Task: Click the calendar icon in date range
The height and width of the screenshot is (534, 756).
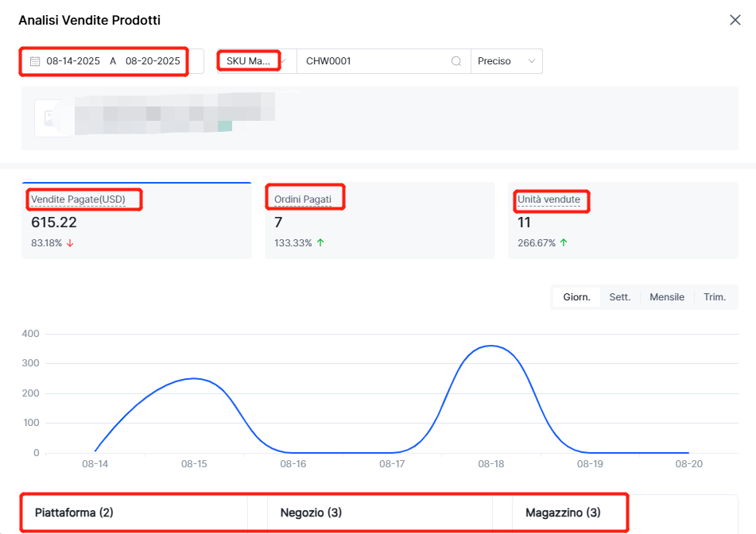Action: (35, 61)
